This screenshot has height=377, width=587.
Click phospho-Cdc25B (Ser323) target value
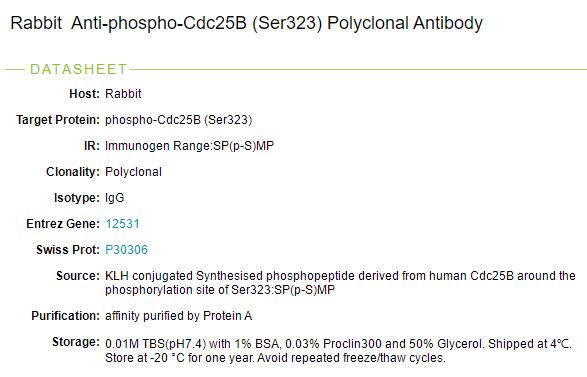point(179,120)
